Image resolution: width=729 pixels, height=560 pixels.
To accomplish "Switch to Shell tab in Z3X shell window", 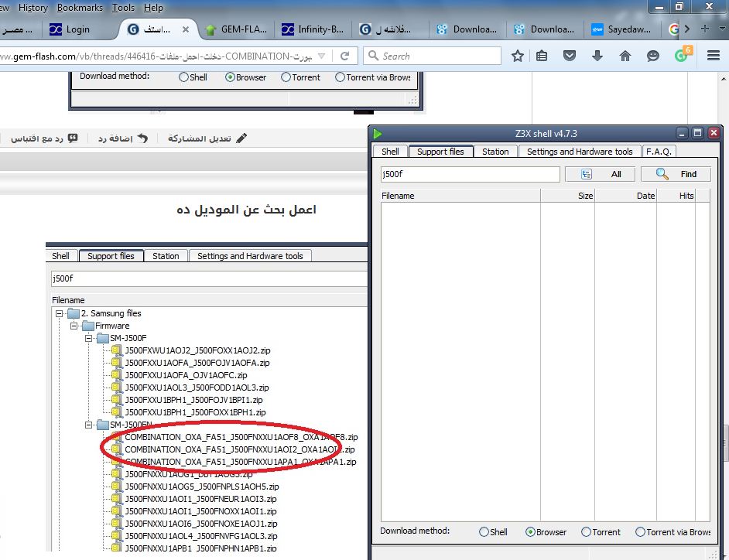I will click(x=390, y=152).
